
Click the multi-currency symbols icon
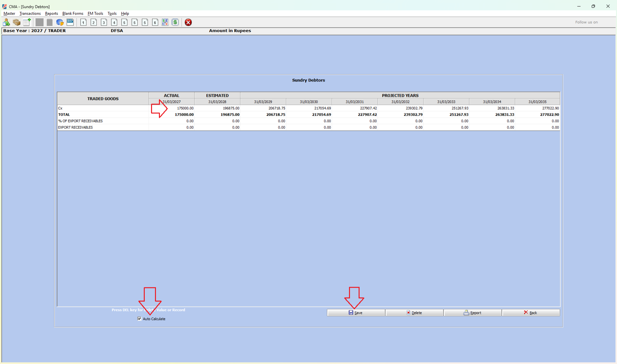(x=165, y=22)
